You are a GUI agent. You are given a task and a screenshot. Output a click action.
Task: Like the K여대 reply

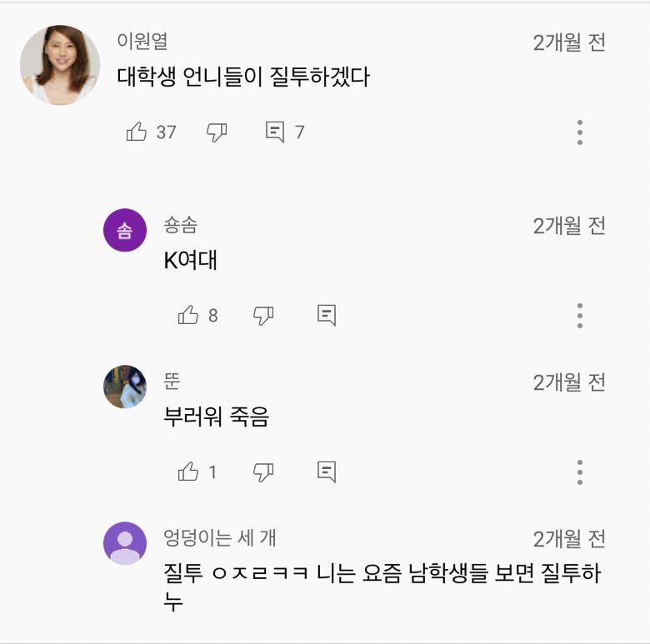[x=188, y=315]
